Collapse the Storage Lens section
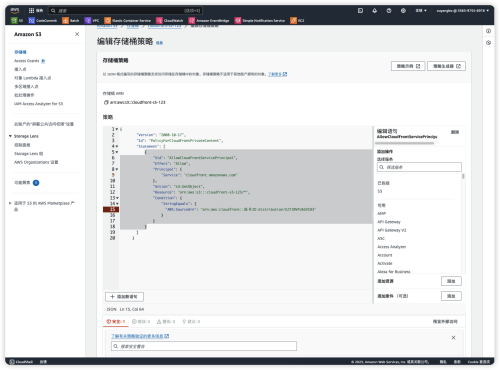The height and width of the screenshot is (370, 500). (x=10, y=136)
